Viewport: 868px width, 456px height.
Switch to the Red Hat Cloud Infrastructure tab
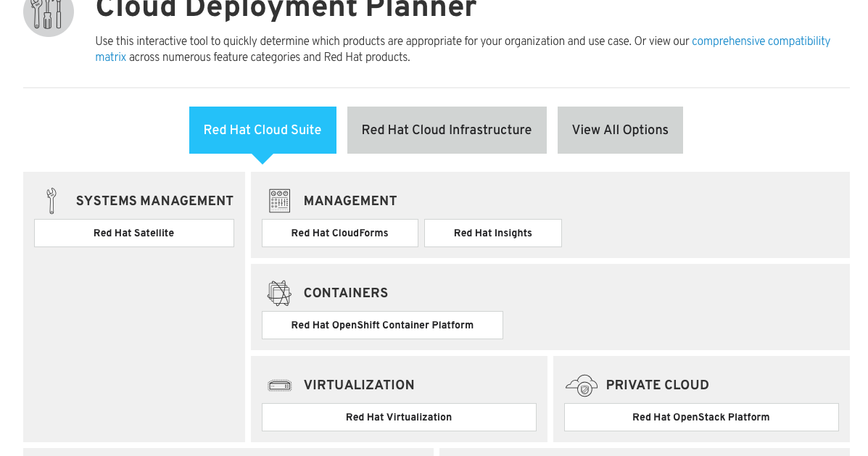[x=446, y=130]
